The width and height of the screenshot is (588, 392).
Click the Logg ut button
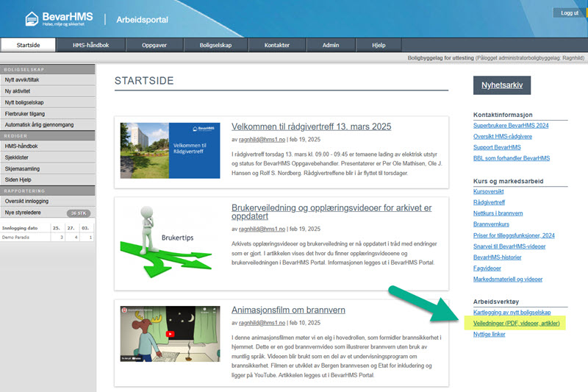569,13
